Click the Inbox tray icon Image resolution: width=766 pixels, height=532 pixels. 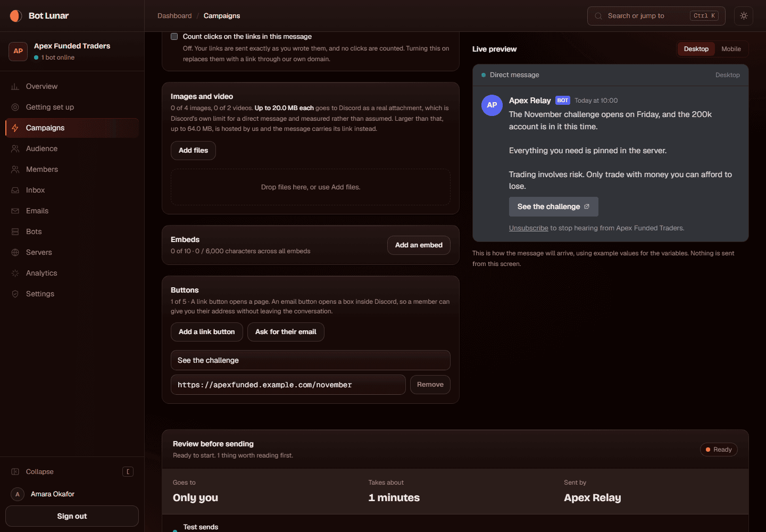click(15, 190)
